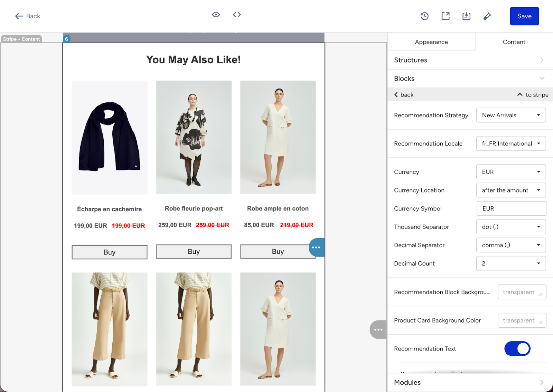This screenshot has height=392, width=553.
Task: Open the code view icon
Action: tap(237, 15)
